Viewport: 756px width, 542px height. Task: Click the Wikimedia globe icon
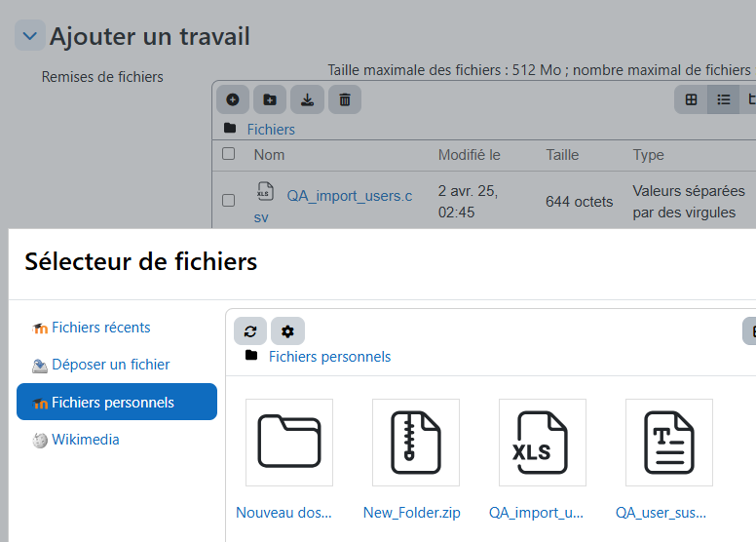[x=40, y=441]
